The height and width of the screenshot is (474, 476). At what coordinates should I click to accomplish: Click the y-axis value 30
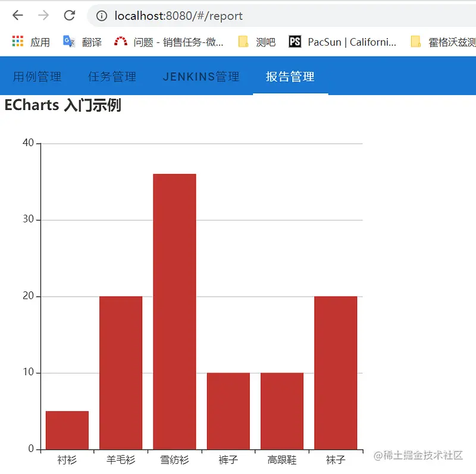(x=28, y=219)
